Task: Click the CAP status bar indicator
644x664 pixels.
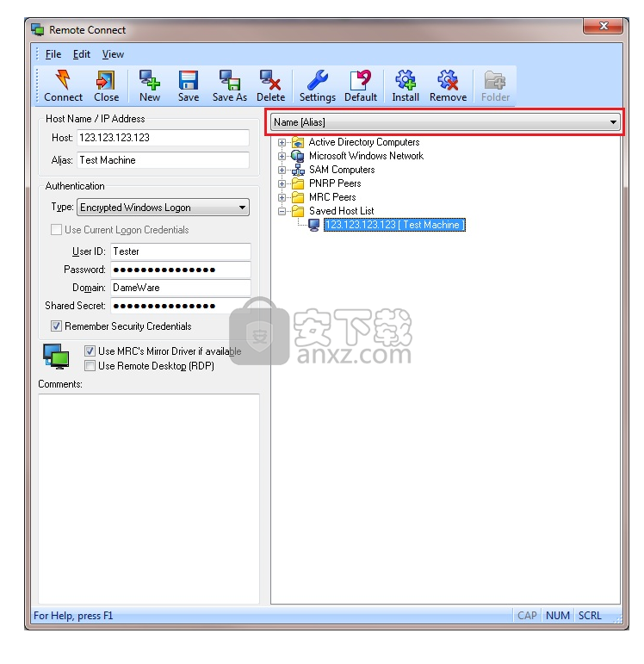Action: pyautogui.click(x=527, y=615)
